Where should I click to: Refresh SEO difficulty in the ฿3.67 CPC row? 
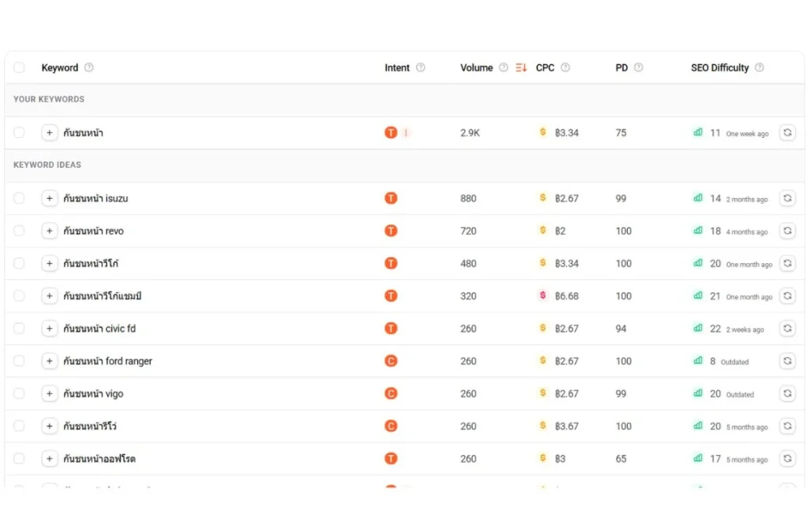(787, 427)
